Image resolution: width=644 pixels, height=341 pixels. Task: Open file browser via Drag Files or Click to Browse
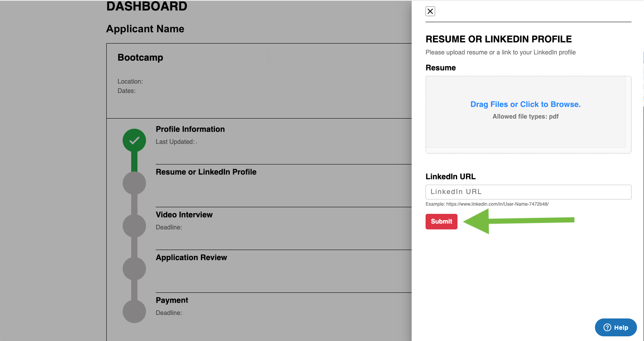pos(525,104)
